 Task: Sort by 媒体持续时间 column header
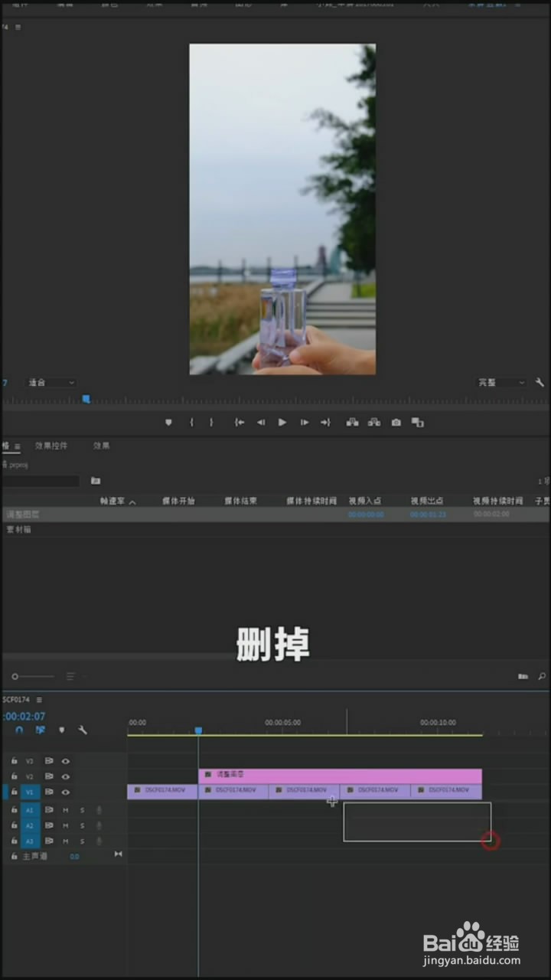[x=311, y=501]
